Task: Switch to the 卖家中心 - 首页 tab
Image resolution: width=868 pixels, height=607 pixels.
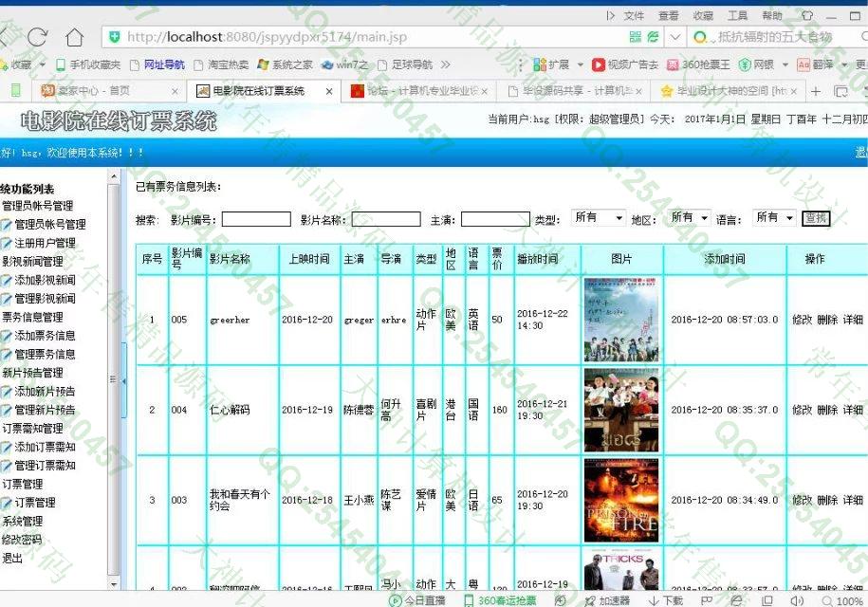Action: click(x=108, y=91)
